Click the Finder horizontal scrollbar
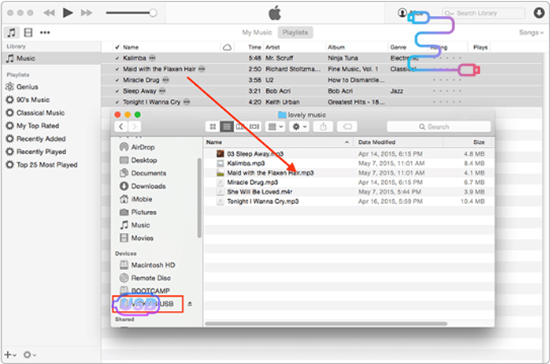Image resolution: width=550 pixels, height=364 pixels. [326, 323]
